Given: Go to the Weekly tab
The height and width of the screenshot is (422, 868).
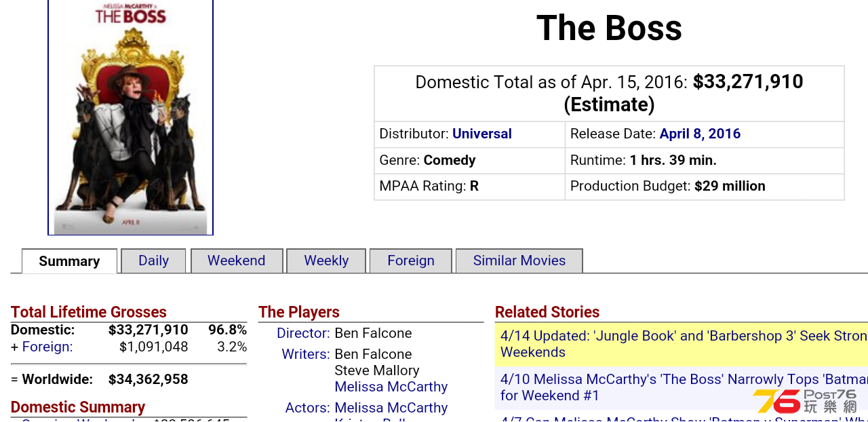Looking at the screenshot, I should click(326, 261).
